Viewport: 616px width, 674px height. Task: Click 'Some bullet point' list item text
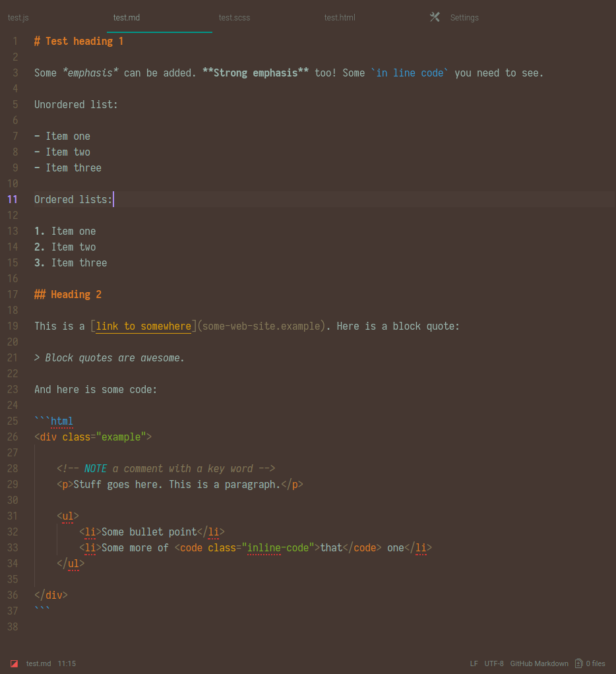click(x=149, y=532)
